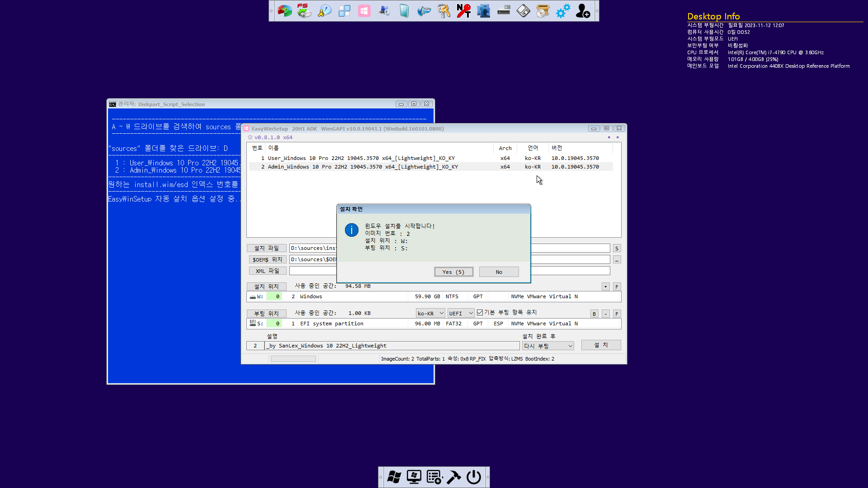Image resolution: width=868 pixels, height=488 pixels.
Task: Select the S: EFI system partition row
Action: pos(434,324)
